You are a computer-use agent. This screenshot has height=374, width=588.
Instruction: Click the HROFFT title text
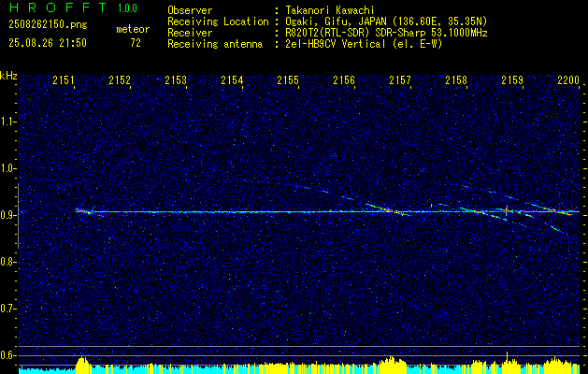pyautogui.click(x=58, y=7)
